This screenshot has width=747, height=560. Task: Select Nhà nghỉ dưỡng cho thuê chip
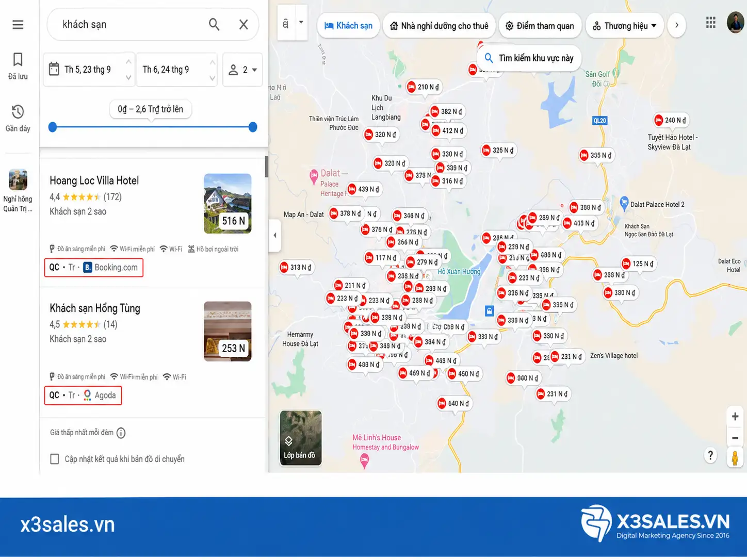click(x=439, y=26)
